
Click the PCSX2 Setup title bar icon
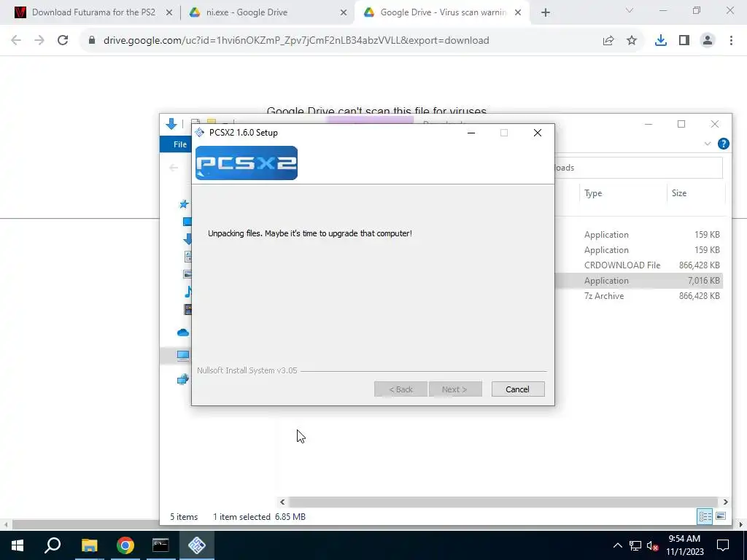pos(200,133)
